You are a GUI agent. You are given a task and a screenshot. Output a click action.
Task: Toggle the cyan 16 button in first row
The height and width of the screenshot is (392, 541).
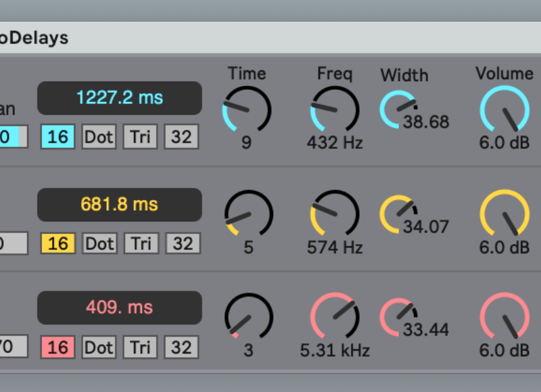coord(57,137)
